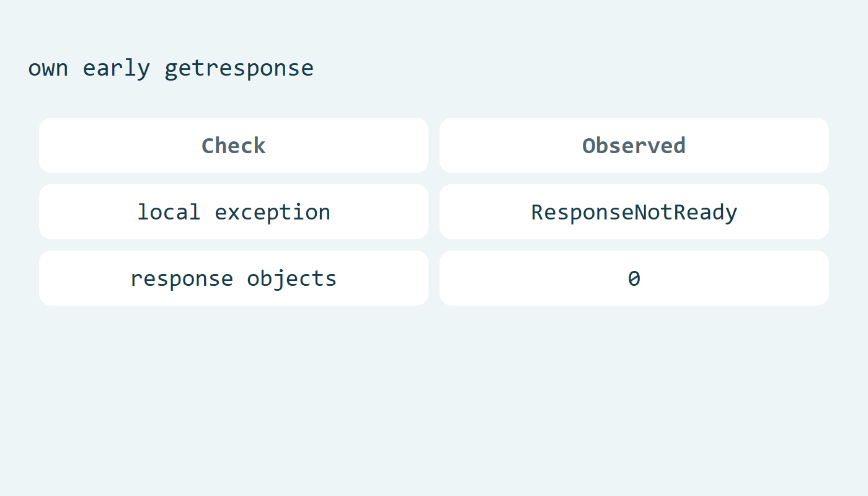
Task: Click the 'response objects' label text
Action: pyautogui.click(x=234, y=279)
